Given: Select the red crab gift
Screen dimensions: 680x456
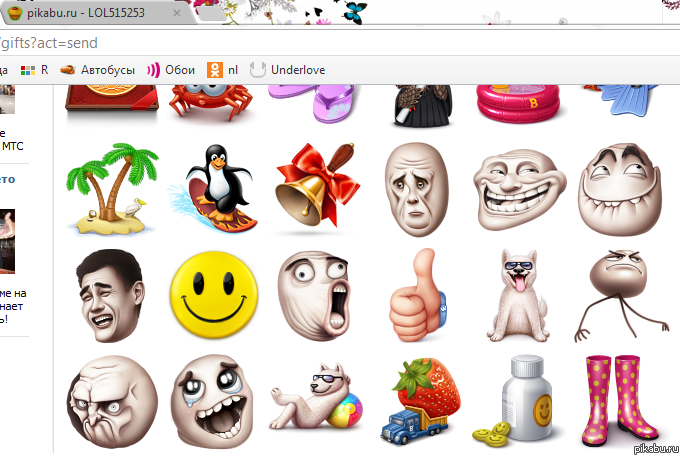Looking at the screenshot, I should pyautogui.click(x=210, y=100).
